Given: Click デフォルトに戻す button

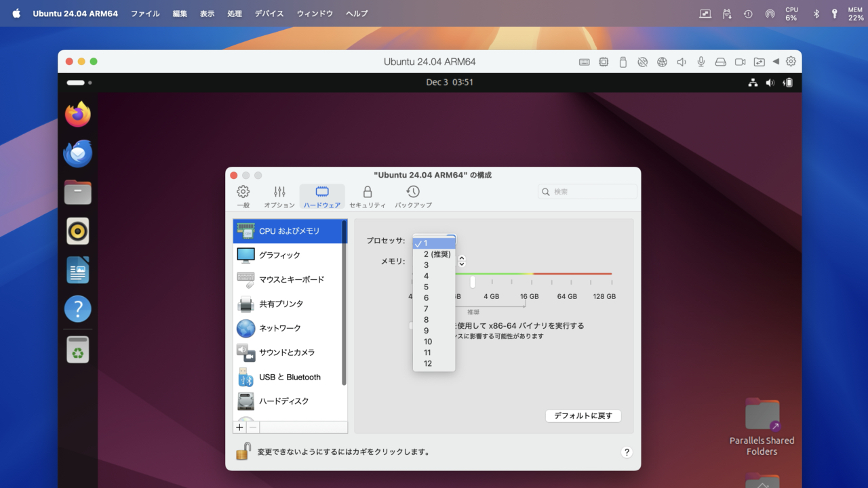Looking at the screenshot, I should pos(583,416).
